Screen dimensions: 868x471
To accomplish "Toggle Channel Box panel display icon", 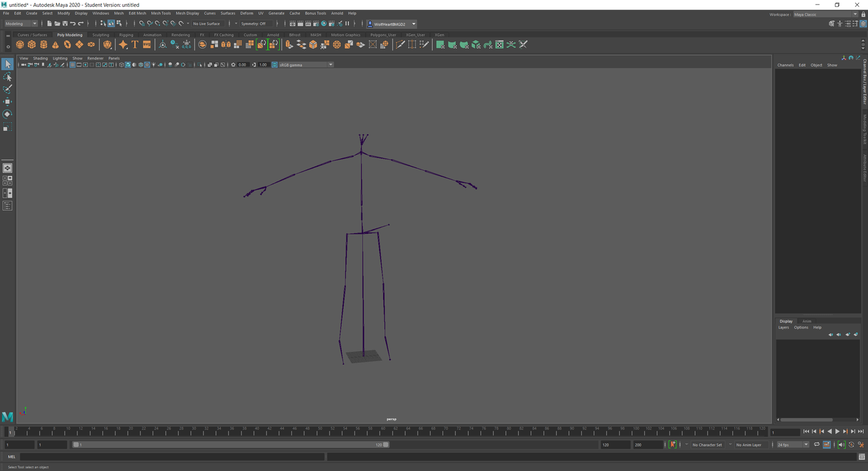I will (x=863, y=24).
